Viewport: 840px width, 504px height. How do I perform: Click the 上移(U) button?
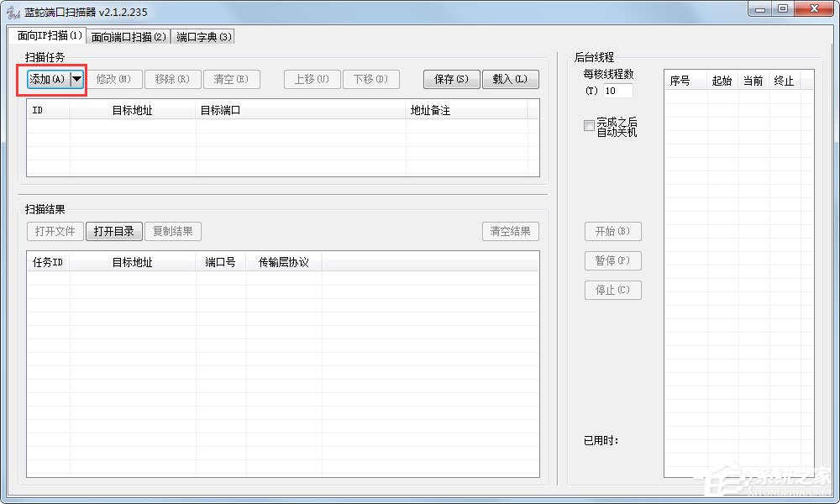(312, 79)
